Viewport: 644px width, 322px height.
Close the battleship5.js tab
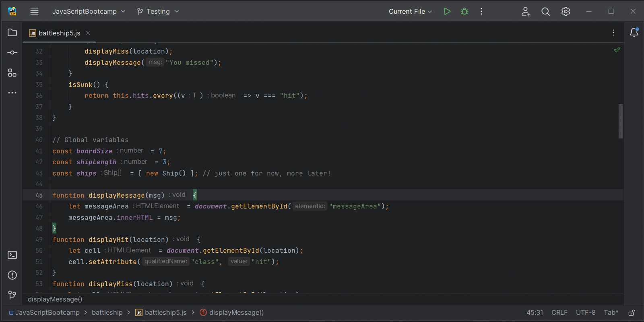[x=88, y=33]
